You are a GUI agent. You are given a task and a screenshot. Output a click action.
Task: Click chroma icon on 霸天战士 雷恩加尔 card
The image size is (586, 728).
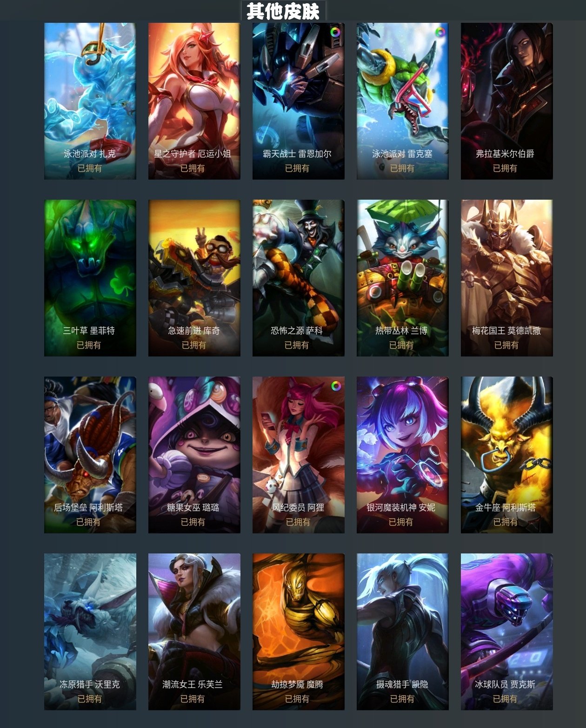[335, 33]
